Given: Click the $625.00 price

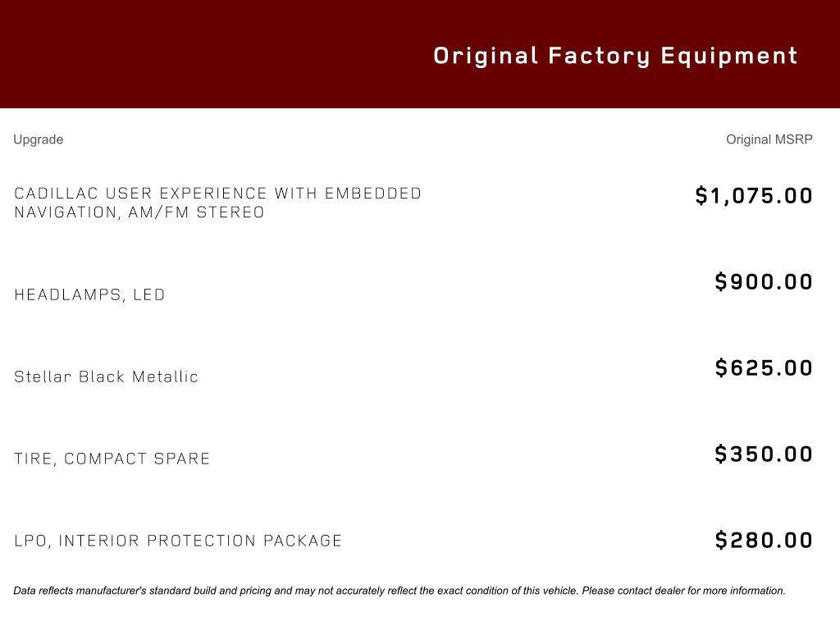Looking at the screenshot, I should tap(764, 368).
